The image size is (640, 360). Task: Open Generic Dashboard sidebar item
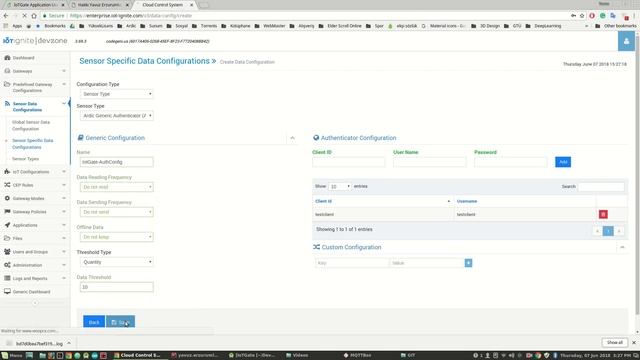(31, 292)
